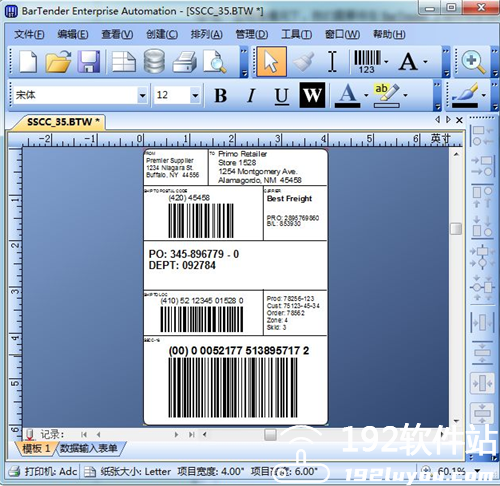Click the space evenly vertically icon in side toolbar

tap(482, 352)
